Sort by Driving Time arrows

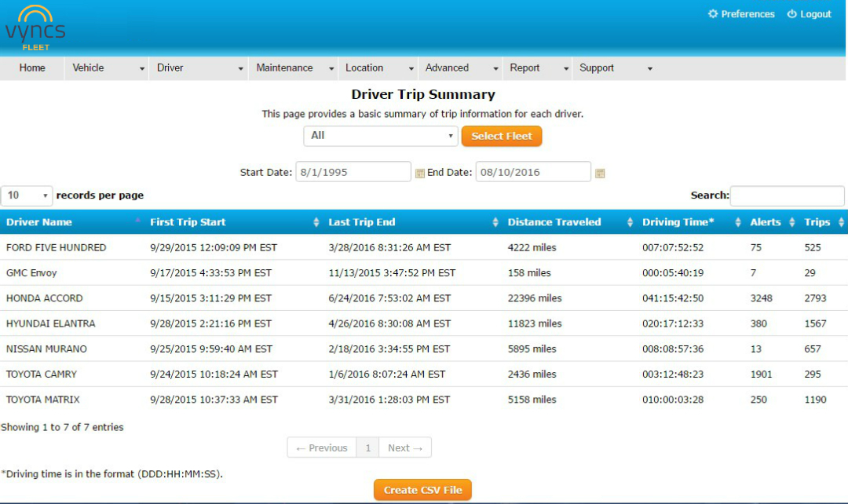coord(738,222)
